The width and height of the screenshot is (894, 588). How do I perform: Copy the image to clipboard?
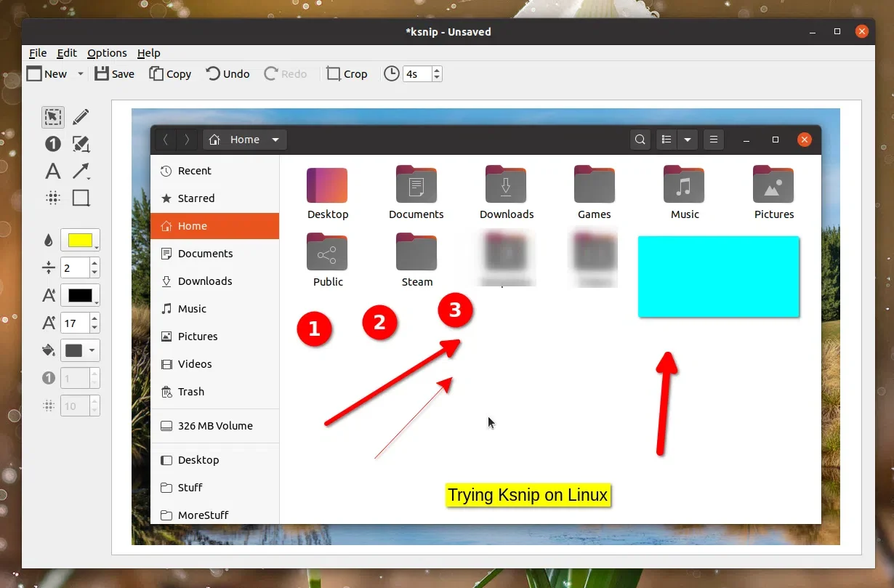[x=170, y=73]
